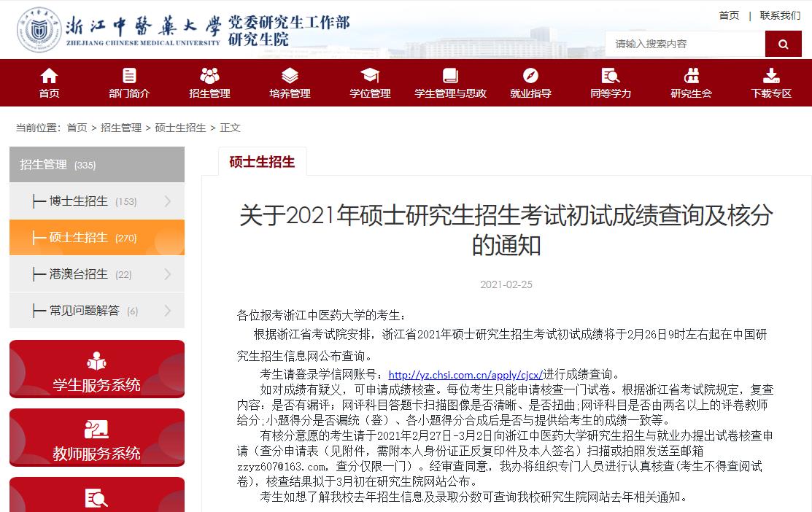The image size is (812, 512).
Task: Click the home house icon in navigation
Action: tap(49, 75)
